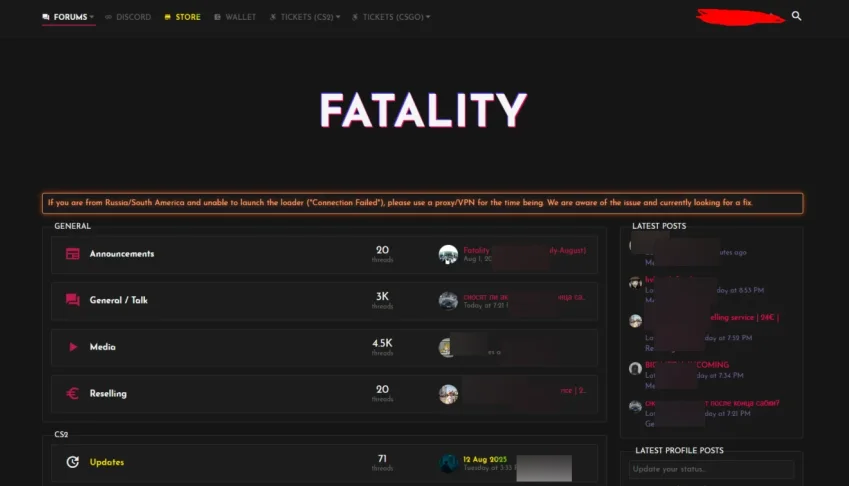This screenshot has width=849, height=486.
Task: Open the Announcements forum
Action: pyautogui.click(x=122, y=254)
